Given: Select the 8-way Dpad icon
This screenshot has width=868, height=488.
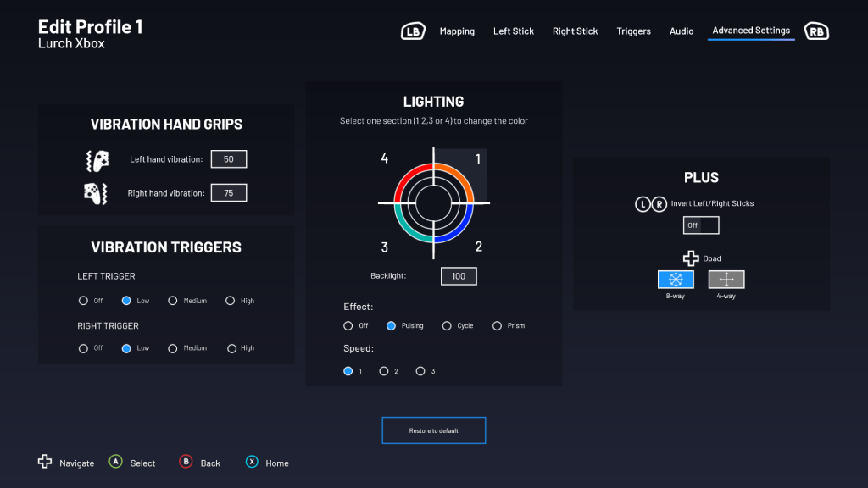Looking at the screenshot, I should tap(676, 280).
